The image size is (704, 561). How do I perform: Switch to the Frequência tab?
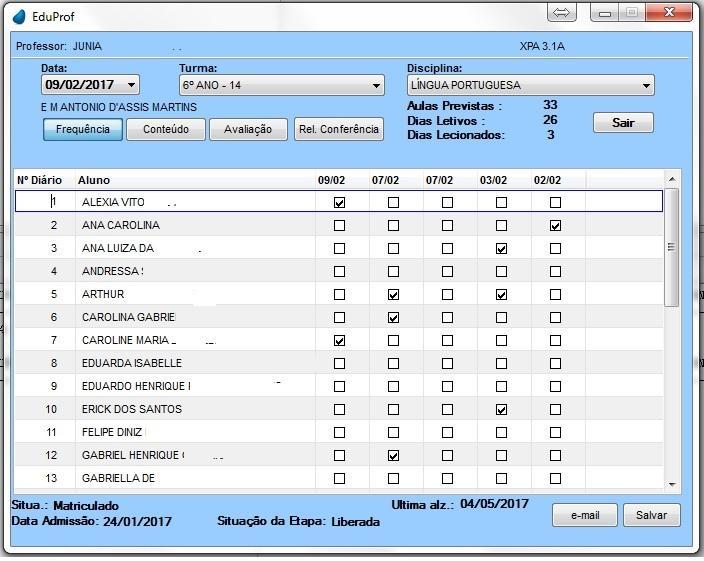tap(83, 130)
